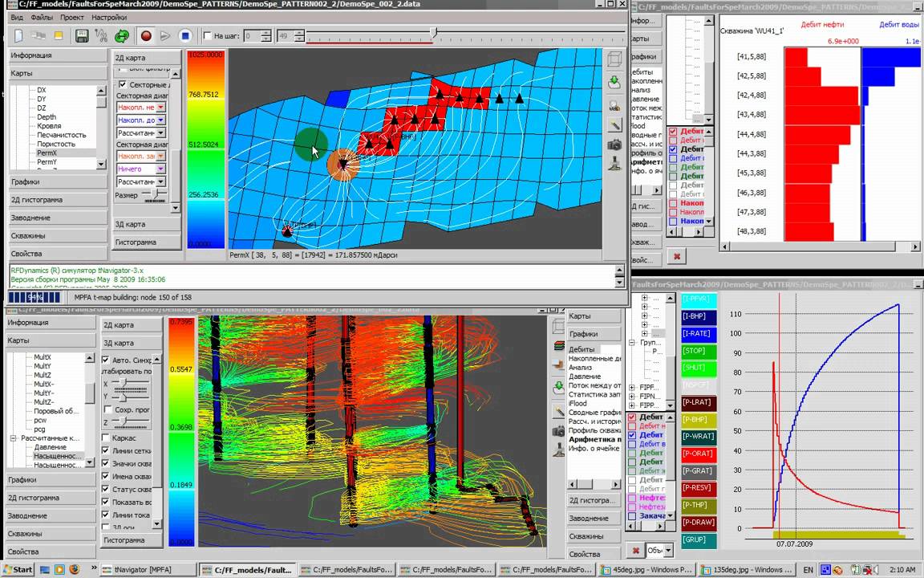Click the 'Размер' slider handle
The height and width of the screenshot is (578, 924).
pos(156,194)
